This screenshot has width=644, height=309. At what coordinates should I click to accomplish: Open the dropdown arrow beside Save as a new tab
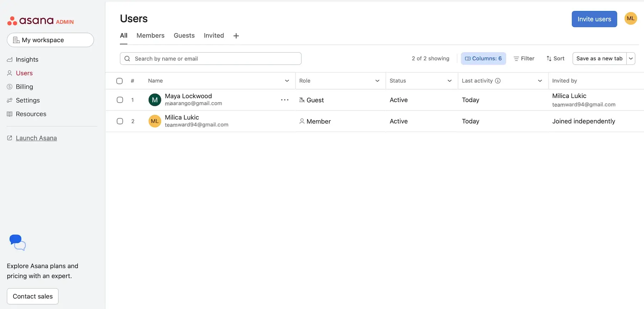tap(631, 59)
